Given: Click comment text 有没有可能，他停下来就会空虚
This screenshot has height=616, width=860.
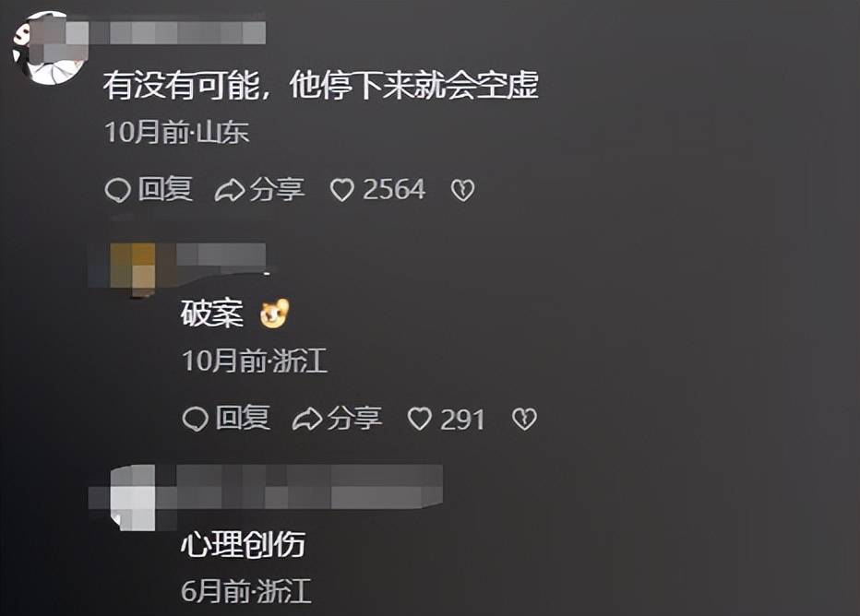Looking at the screenshot, I should click(x=321, y=86).
